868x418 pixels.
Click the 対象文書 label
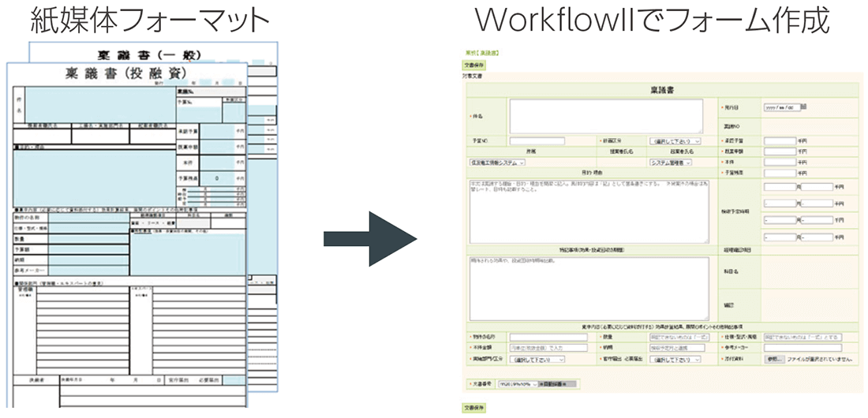tap(472, 77)
